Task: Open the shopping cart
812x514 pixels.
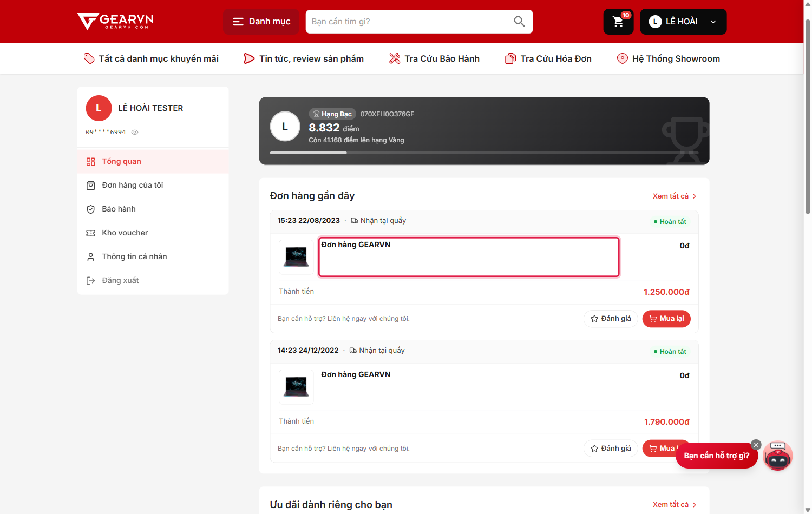Action: (618, 22)
